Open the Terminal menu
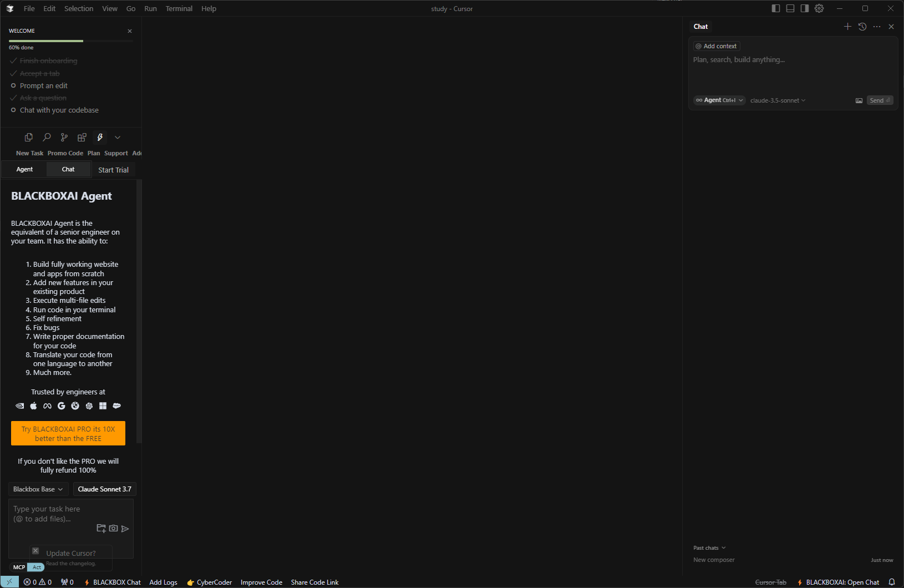This screenshot has width=904, height=588. point(179,8)
